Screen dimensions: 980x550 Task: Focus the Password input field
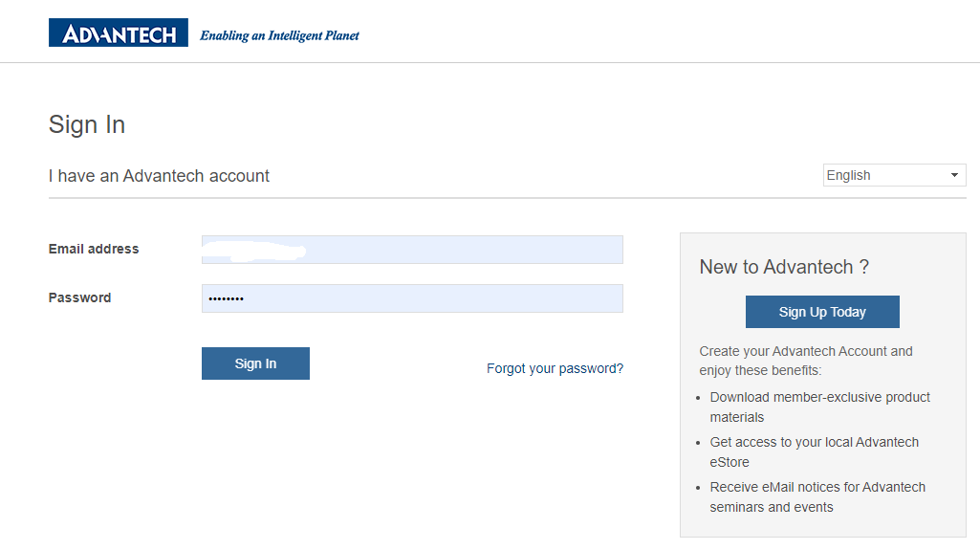point(430,298)
